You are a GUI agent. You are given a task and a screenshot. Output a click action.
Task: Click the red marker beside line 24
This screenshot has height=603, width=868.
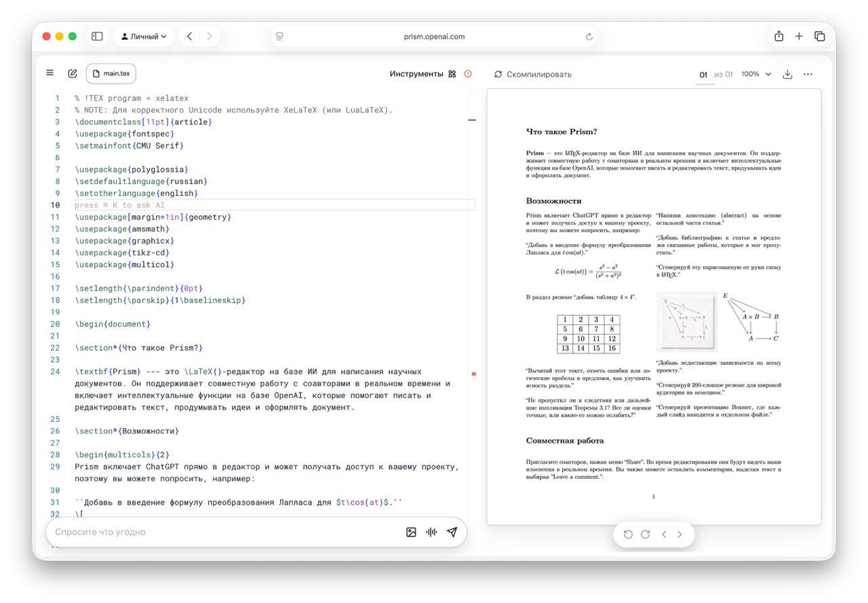[473, 374]
